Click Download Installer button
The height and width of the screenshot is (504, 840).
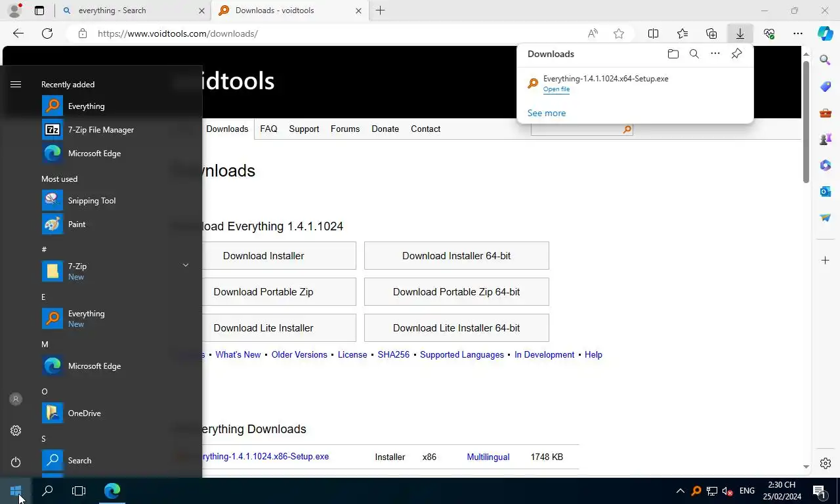coord(263,256)
